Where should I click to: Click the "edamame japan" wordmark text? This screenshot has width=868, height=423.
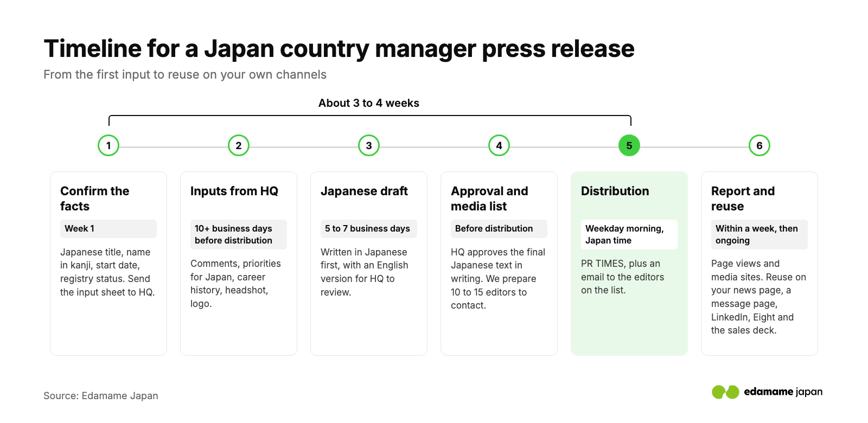pos(783,392)
